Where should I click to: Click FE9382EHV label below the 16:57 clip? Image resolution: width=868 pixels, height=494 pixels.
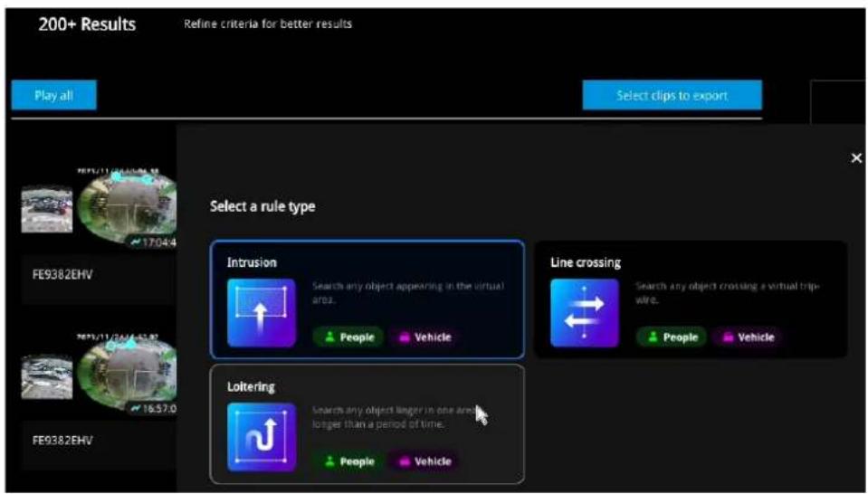62,441
